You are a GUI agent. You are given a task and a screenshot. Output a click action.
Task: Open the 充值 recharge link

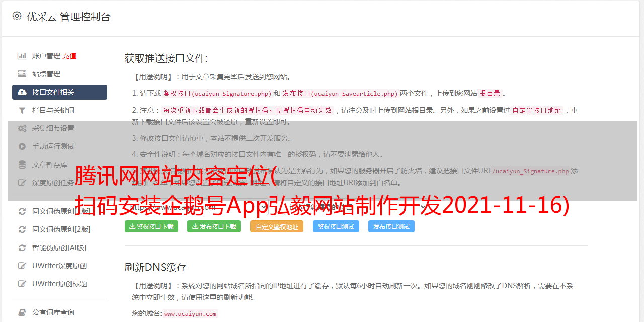[x=69, y=56]
